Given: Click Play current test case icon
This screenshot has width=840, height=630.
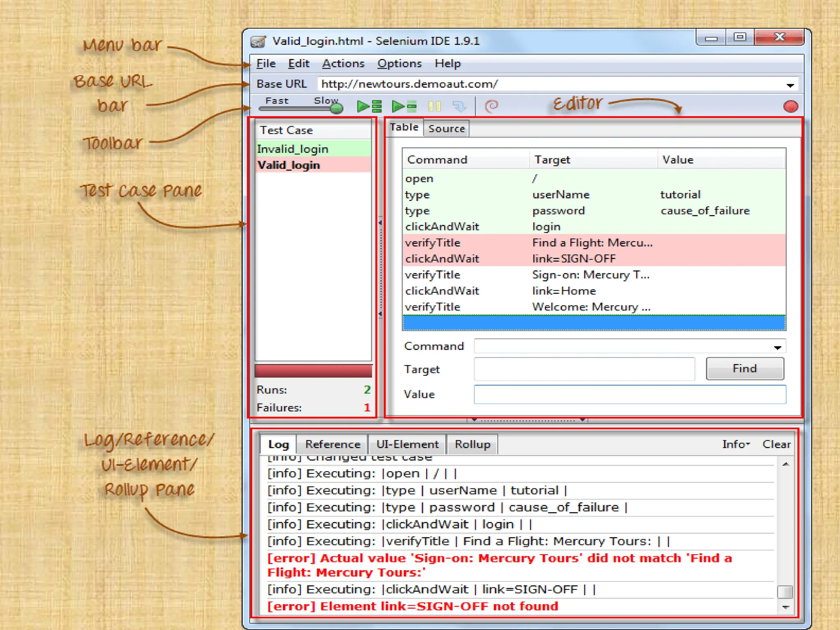Looking at the screenshot, I should [404, 107].
